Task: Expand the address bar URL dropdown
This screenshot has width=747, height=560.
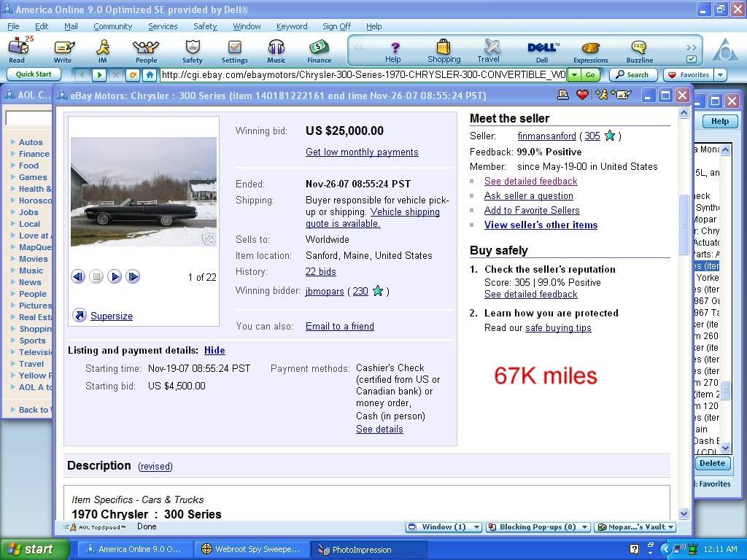Action: point(574,75)
